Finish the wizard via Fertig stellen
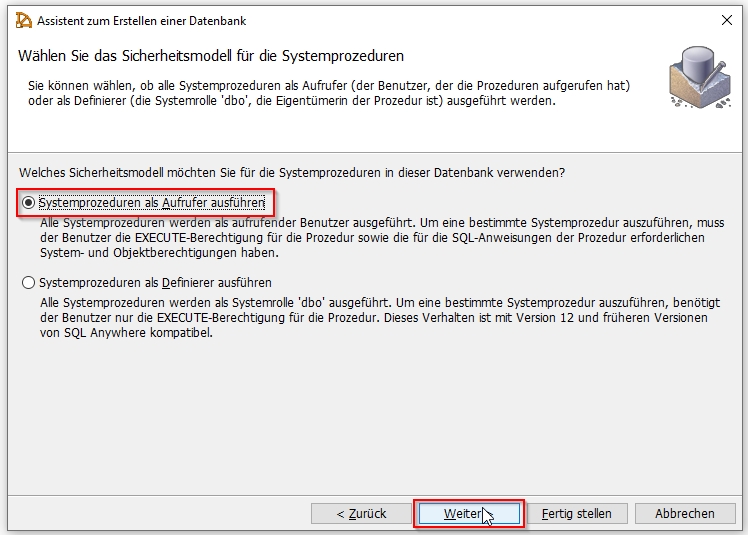This screenshot has width=748, height=535. tap(577, 514)
